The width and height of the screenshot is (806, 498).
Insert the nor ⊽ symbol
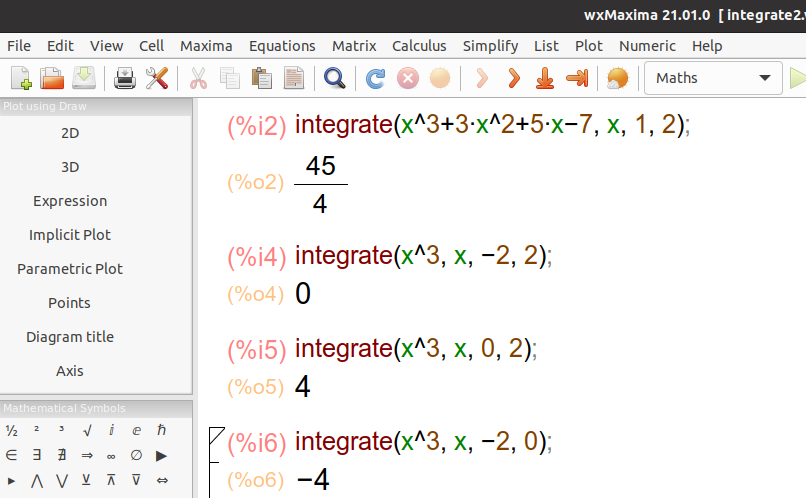(136, 480)
